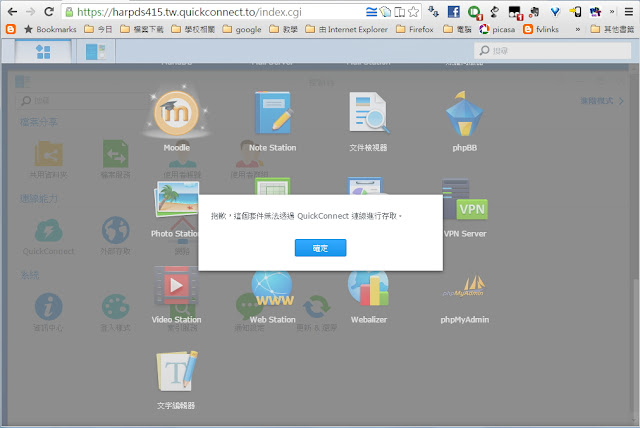Open the Webalizer app
Viewport: 640px width, 428px height.
pos(369,297)
